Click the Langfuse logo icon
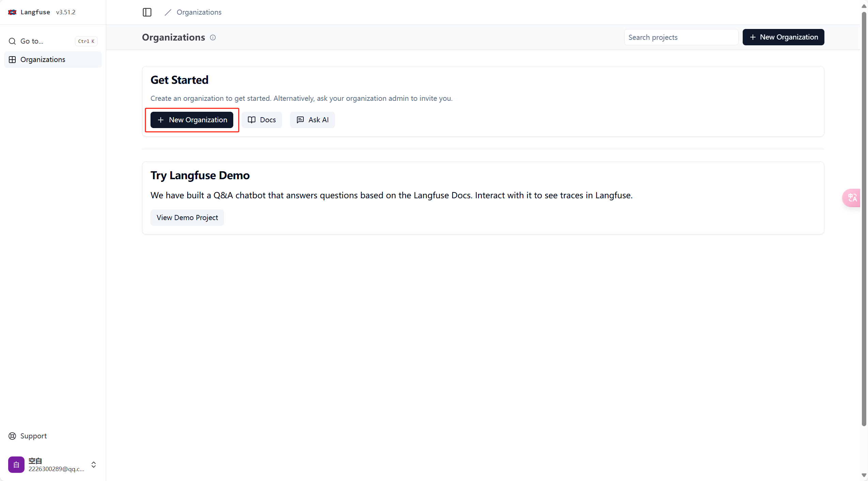 click(x=12, y=12)
